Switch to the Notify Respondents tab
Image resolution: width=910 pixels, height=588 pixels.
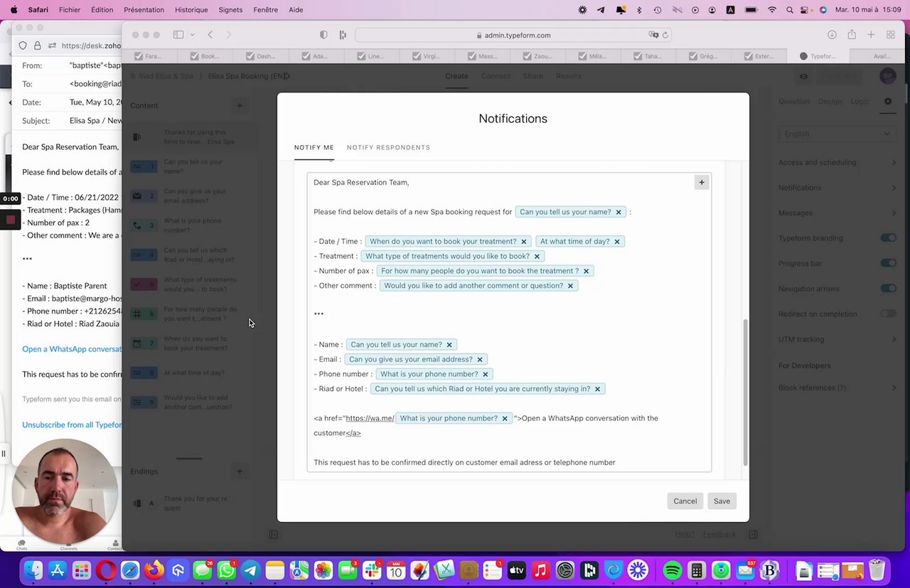[x=388, y=148]
